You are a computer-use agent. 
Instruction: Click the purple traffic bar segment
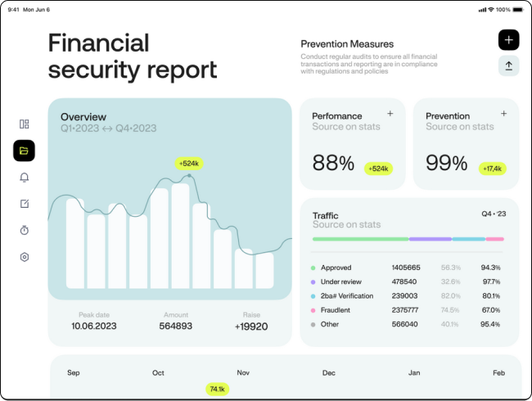(x=430, y=239)
